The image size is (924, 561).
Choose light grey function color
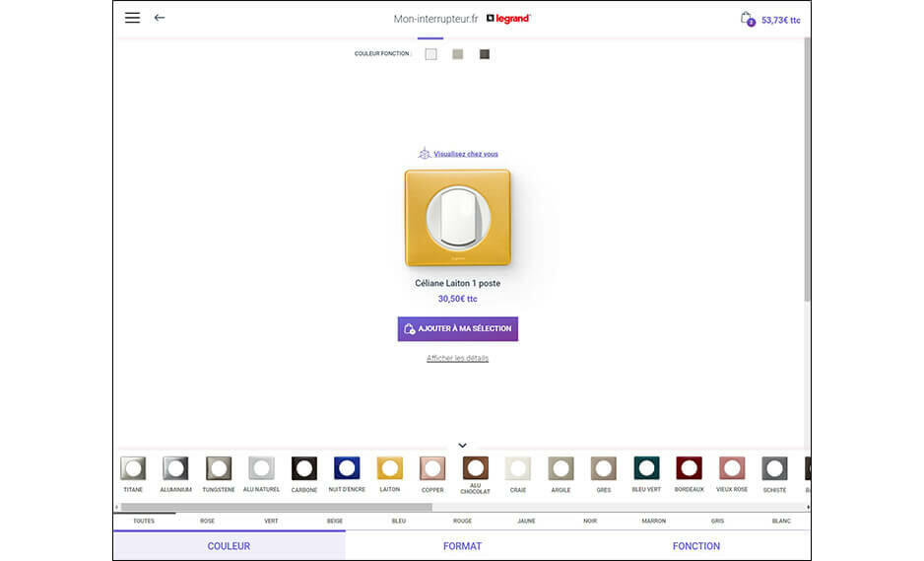coord(458,54)
